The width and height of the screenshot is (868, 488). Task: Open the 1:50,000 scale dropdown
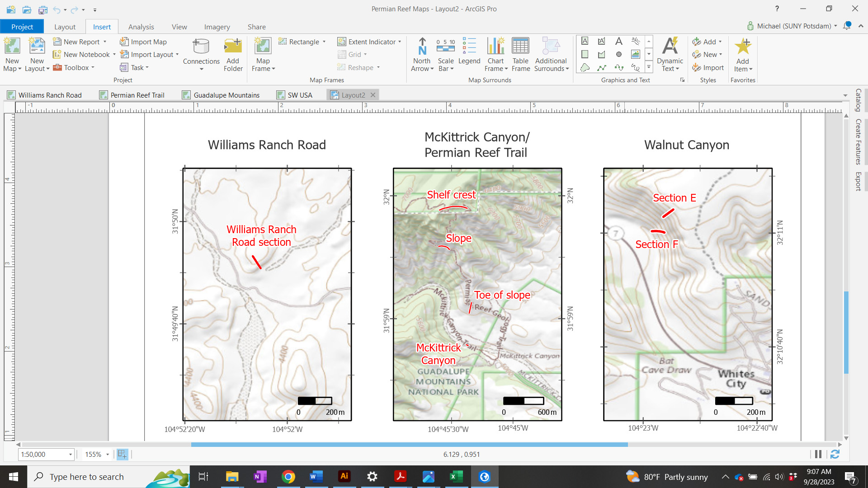point(70,455)
